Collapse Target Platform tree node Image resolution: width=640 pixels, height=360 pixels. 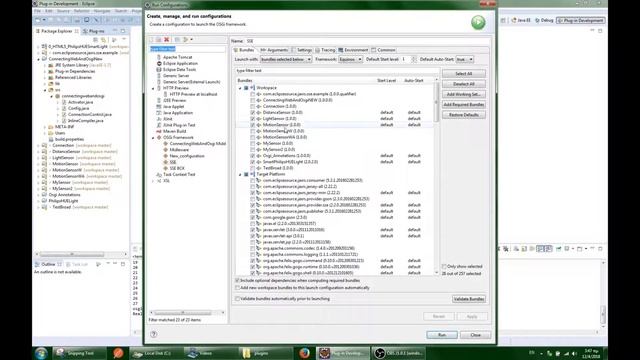coord(240,174)
